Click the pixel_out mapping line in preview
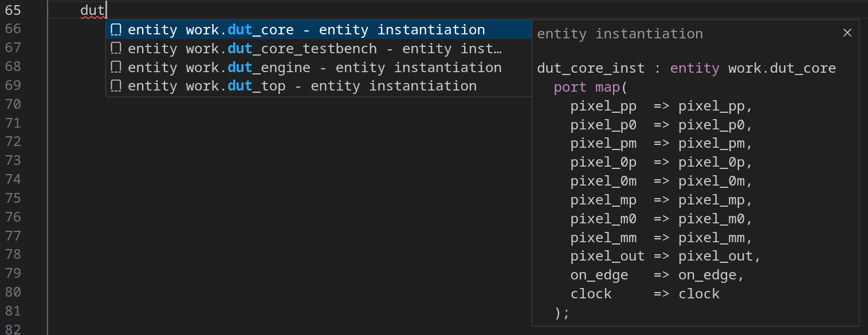The width and height of the screenshot is (868, 335). coord(665,256)
